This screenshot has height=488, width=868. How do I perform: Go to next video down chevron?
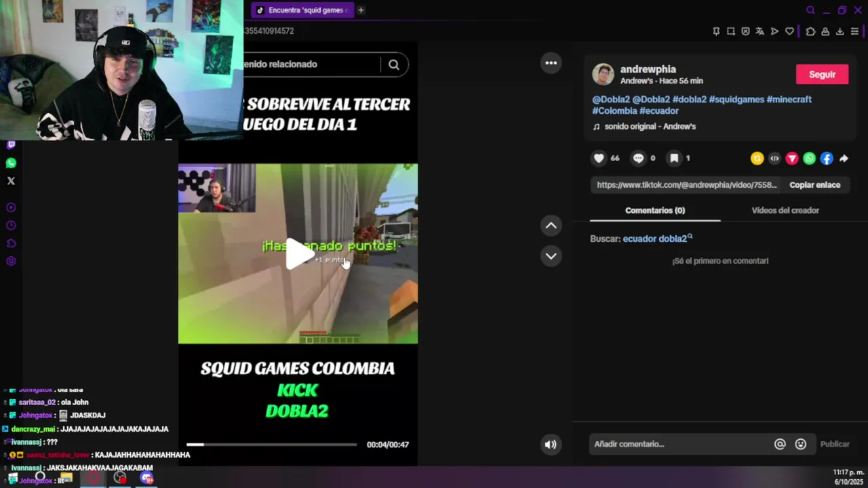click(551, 256)
